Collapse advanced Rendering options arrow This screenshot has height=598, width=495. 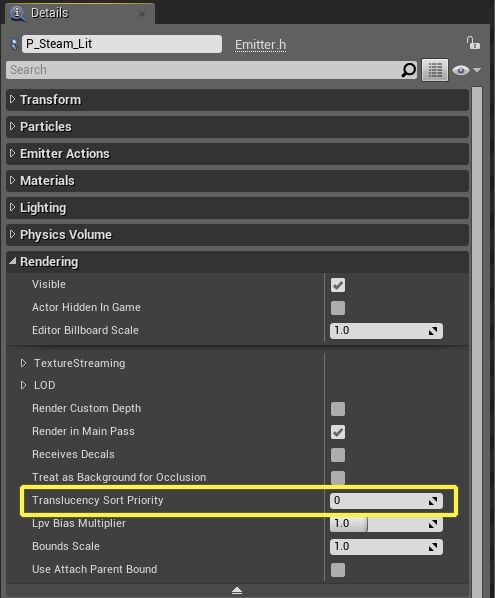pyautogui.click(x=237, y=591)
